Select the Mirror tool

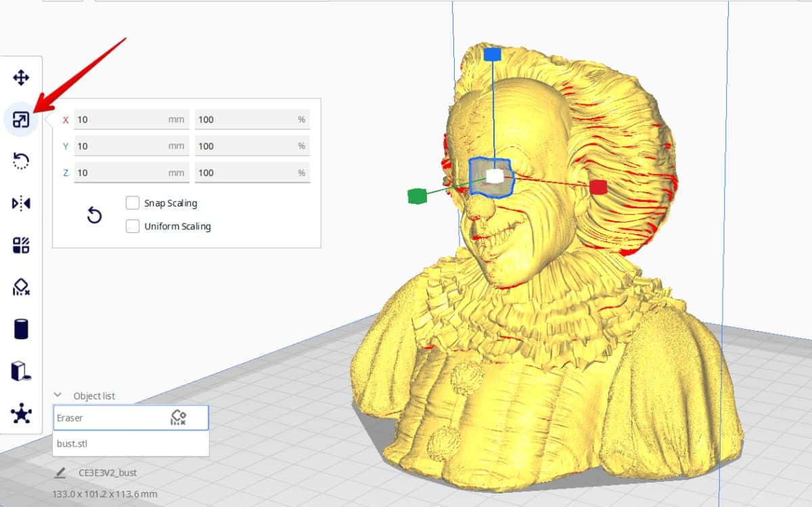[x=21, y=203]
